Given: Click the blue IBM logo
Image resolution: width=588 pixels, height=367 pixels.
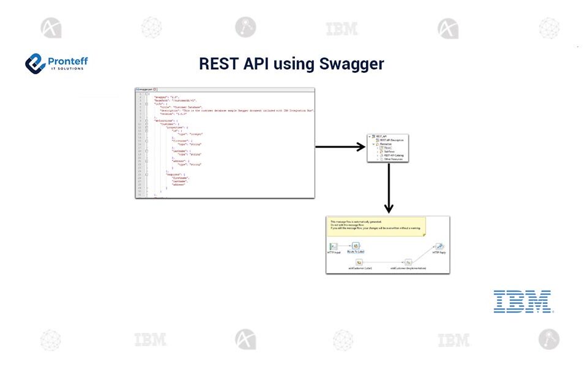Looking at the screenshot, I should 523,302.
